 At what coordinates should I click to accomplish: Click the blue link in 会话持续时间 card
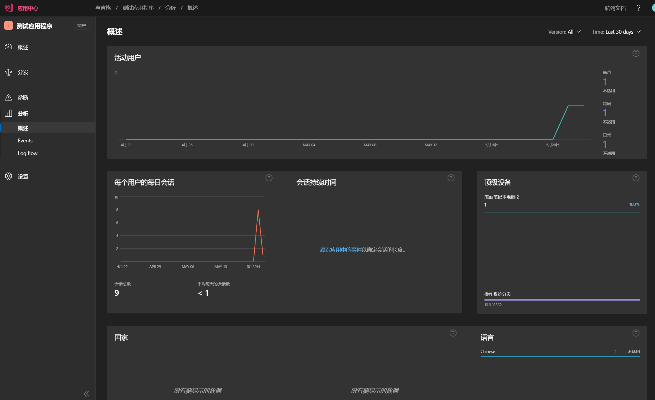341,249
